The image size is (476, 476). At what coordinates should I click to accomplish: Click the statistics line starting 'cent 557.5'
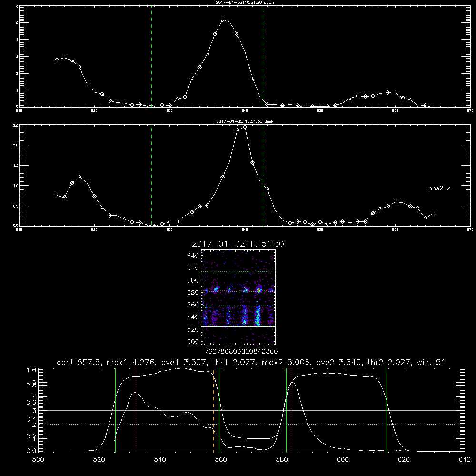251,362
